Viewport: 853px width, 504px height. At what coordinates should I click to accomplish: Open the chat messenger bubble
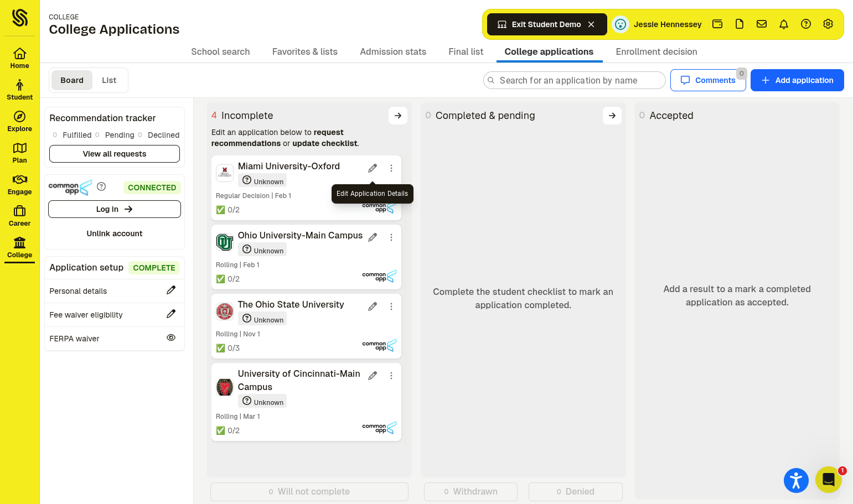point(829,480)
